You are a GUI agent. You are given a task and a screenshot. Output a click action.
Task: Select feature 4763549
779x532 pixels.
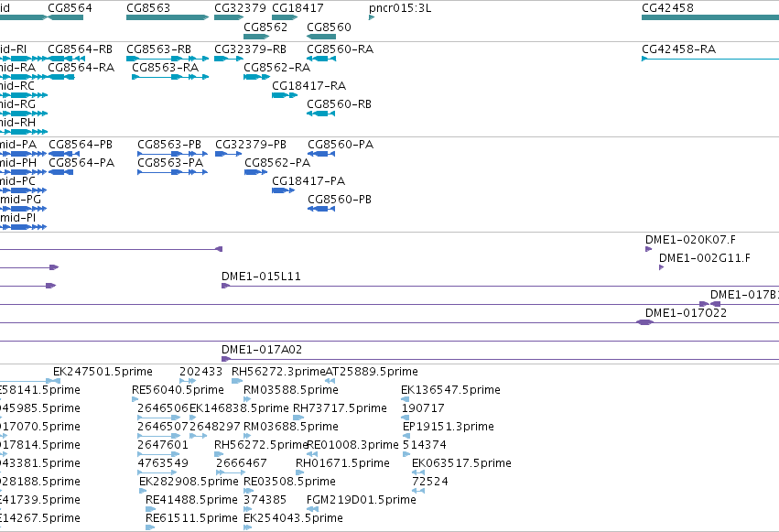pos(157,472)
